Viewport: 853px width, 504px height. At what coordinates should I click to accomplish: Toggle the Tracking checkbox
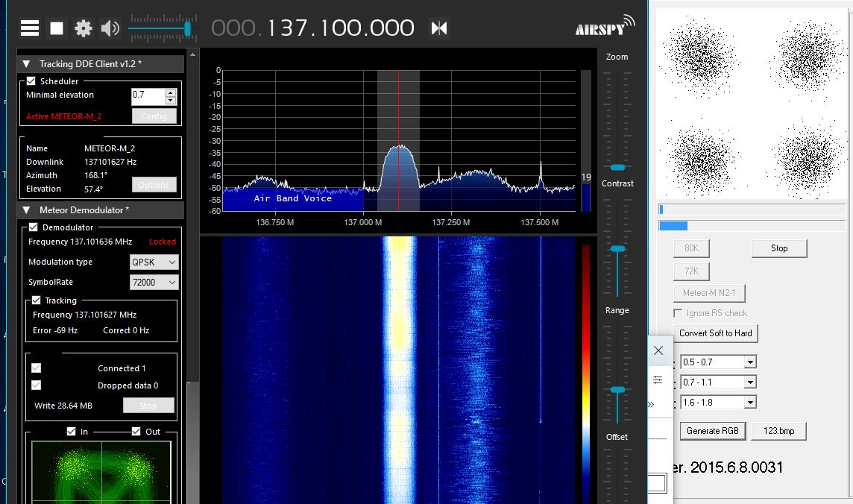click(x=36, y=300)
